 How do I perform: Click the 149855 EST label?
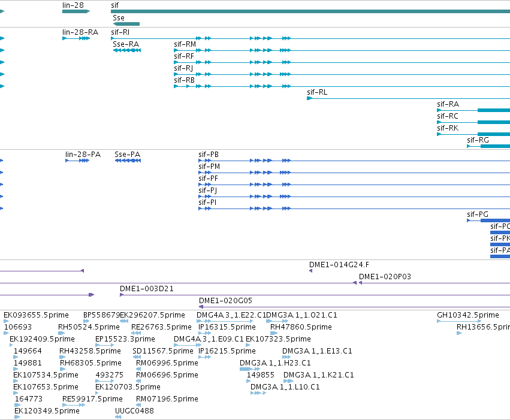tap(261, 375)
